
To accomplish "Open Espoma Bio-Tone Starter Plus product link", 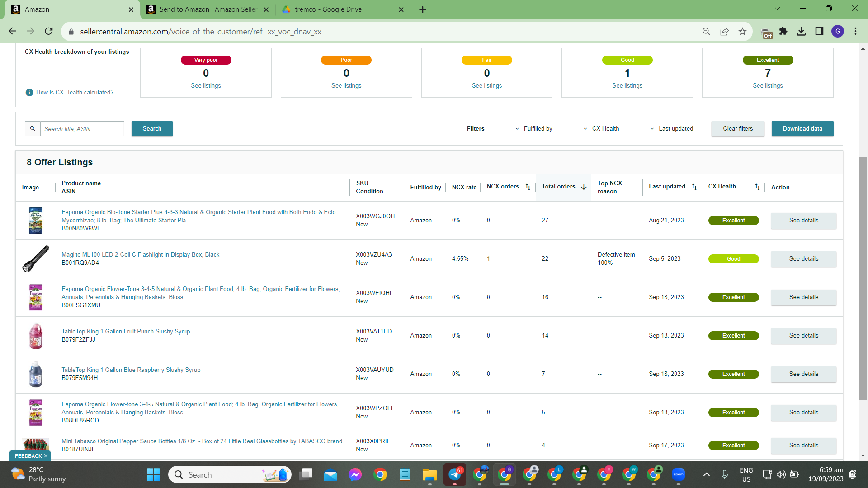I will click(x=198, y=216).
